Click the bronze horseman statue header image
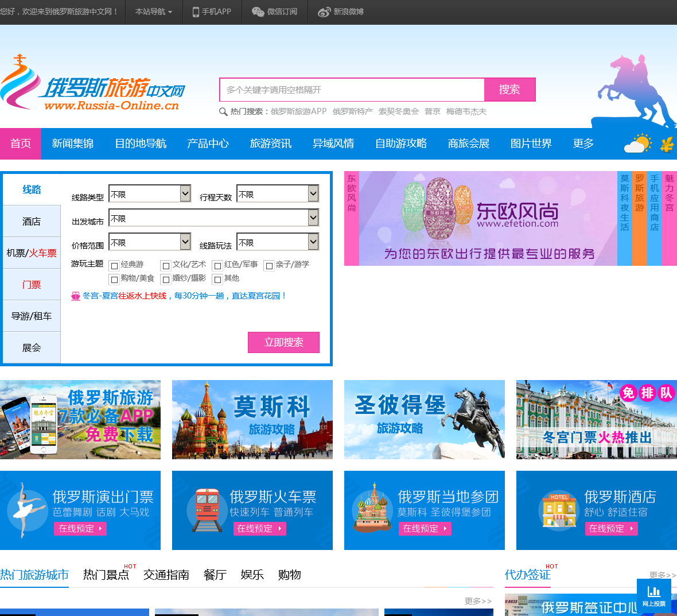The width and height of the screenshot is (677, 616). (633, 91)
